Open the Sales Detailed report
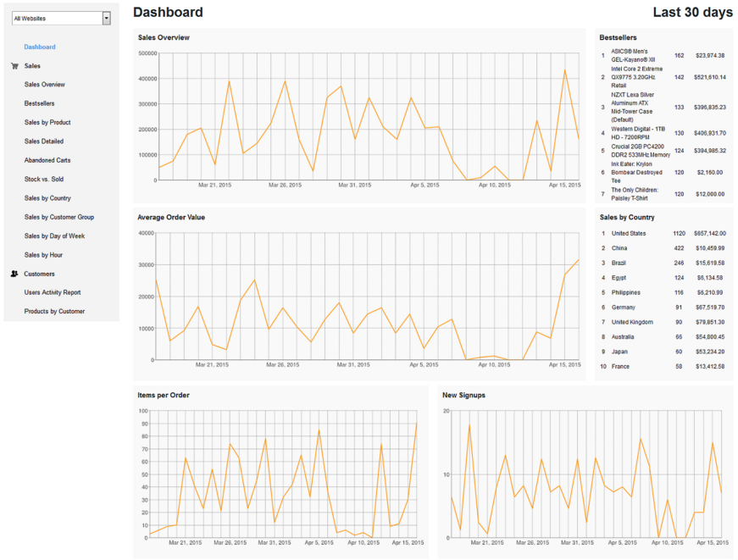The width and height of the screenshot is (738, 560). pos(44,141)
